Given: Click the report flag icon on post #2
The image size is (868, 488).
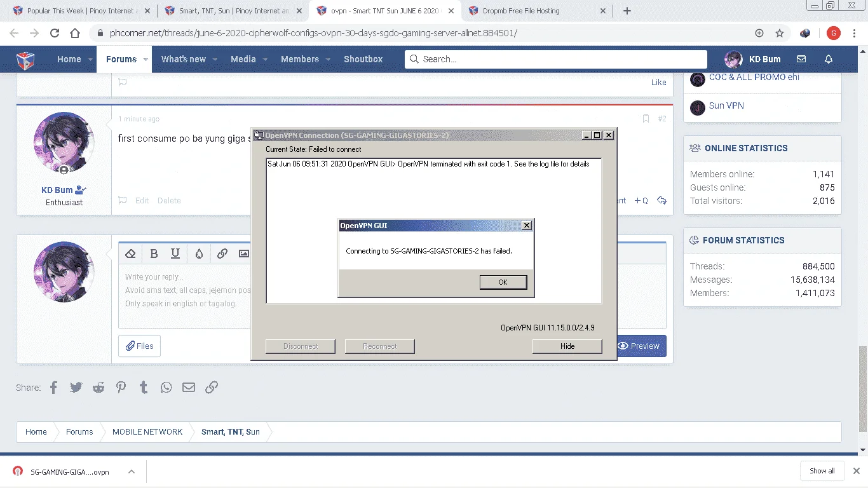Looking at the screenshot, I should coord(123,201).
